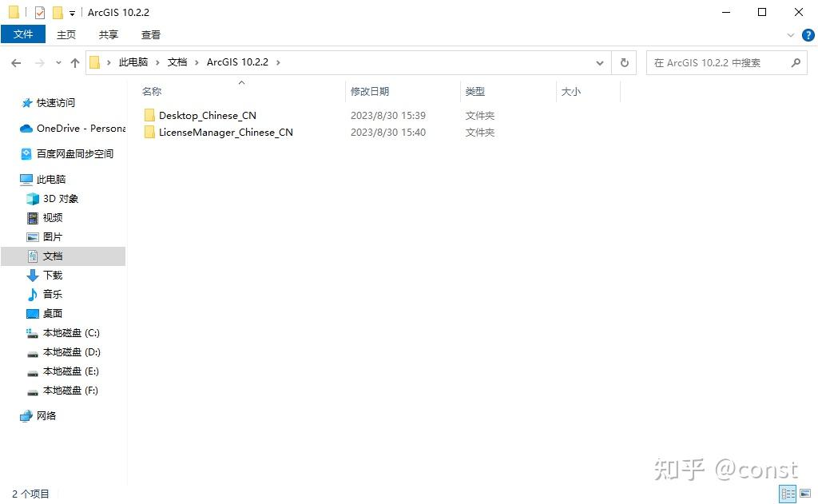Expand the chevron after 文档 breadcrumb
Image resolution: width=818 pixels, height=504 pixels.
[x=197, y=62]
